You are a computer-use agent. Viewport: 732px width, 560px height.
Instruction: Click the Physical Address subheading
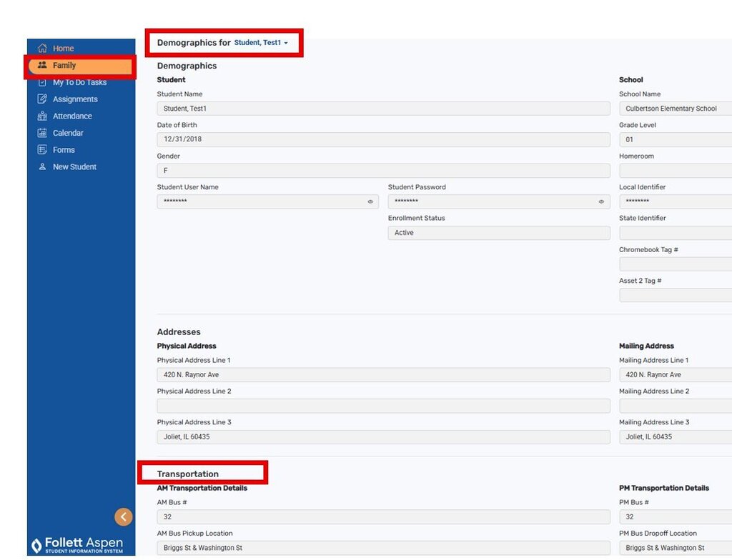point(187,346)
